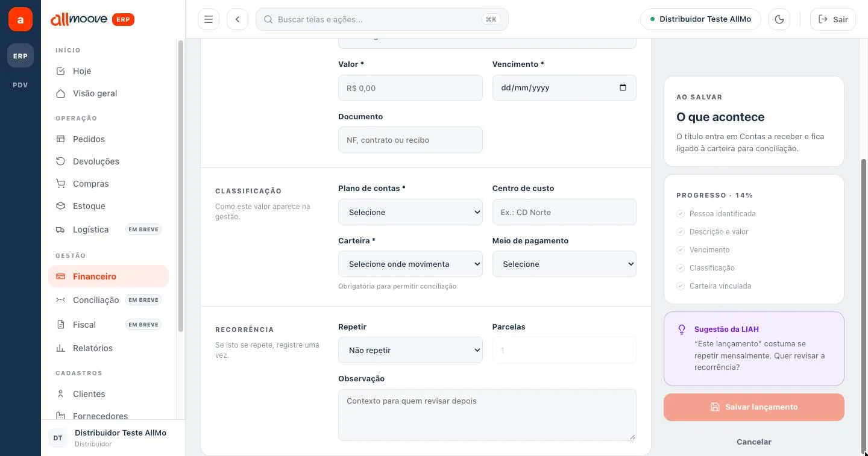The width and height of the screenshot is (868, 456).
Task: Click the Distribuidor Teste AllMo profile footer
Action: [113, 438]
